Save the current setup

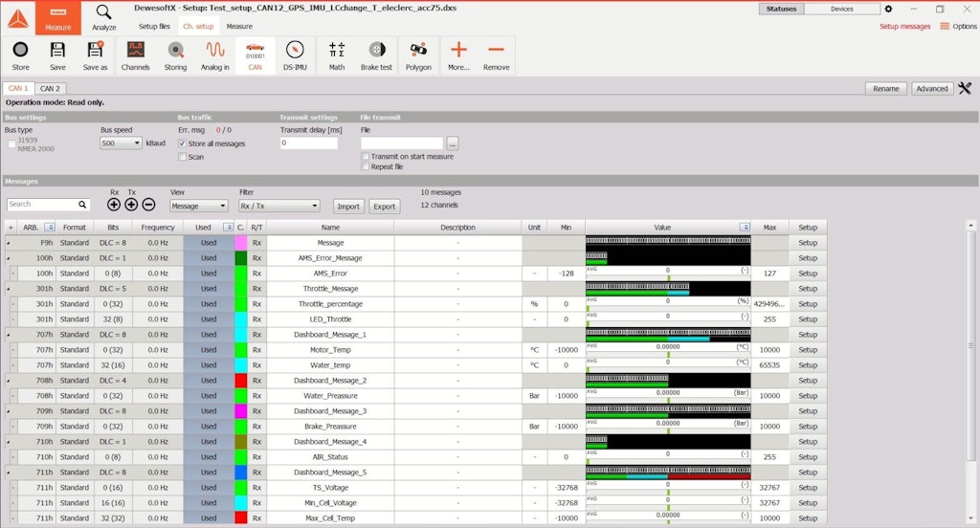pos(57,55)
